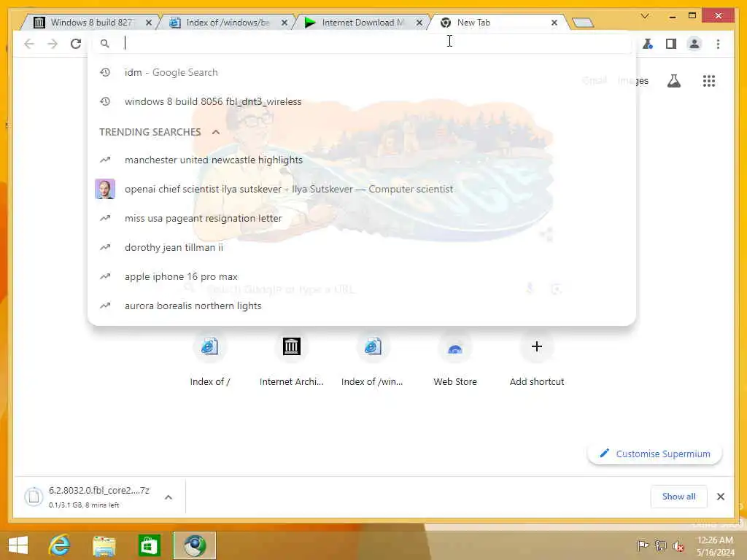Switch to the Index of /windows/be tab
Viewport: 747px width, 560px height.
click(x=228, y=23)
